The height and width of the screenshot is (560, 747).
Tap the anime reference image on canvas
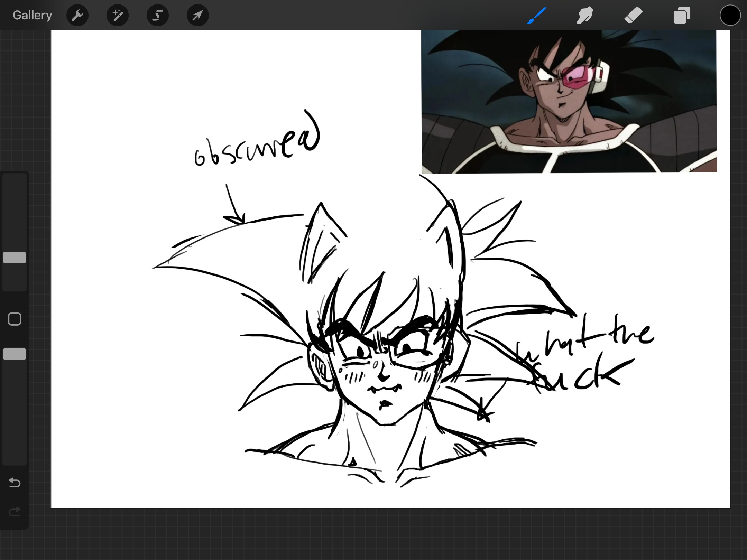[569, 102]
